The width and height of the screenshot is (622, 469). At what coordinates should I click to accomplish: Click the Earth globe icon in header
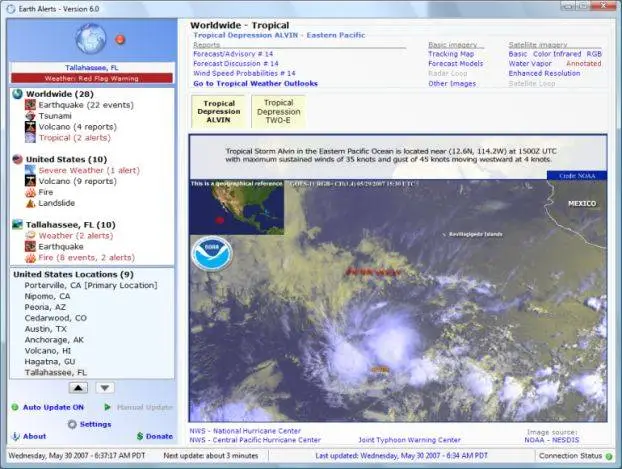[x=90, y=39]
